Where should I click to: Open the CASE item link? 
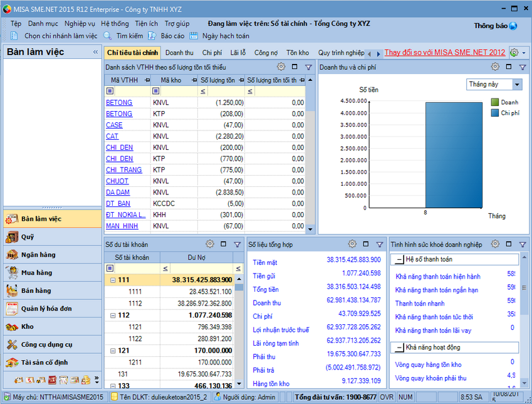114,125
